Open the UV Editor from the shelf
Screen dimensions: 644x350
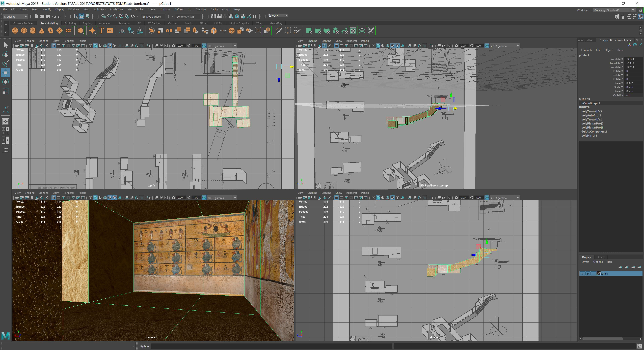point(353,30)
